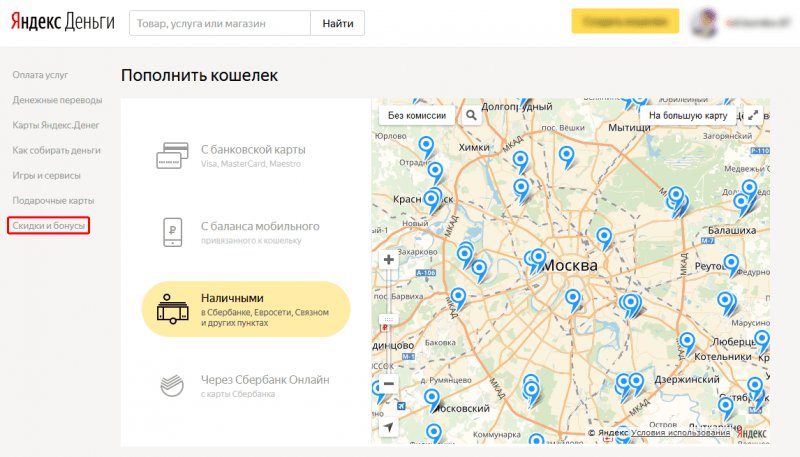Viewport: 800px width, 457px height.
Task: Open Условия использования link on map
Action: pos(681,433)
